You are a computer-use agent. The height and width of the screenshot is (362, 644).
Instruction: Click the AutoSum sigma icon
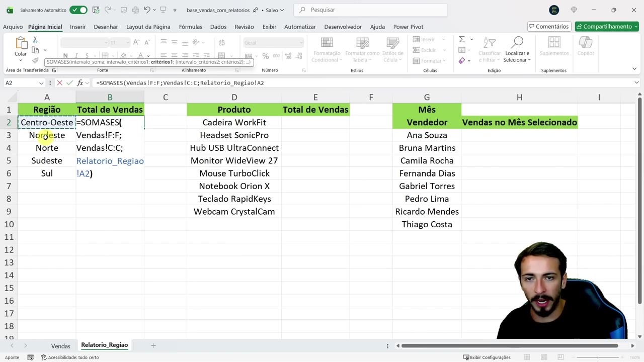click(x=461, y=39)
